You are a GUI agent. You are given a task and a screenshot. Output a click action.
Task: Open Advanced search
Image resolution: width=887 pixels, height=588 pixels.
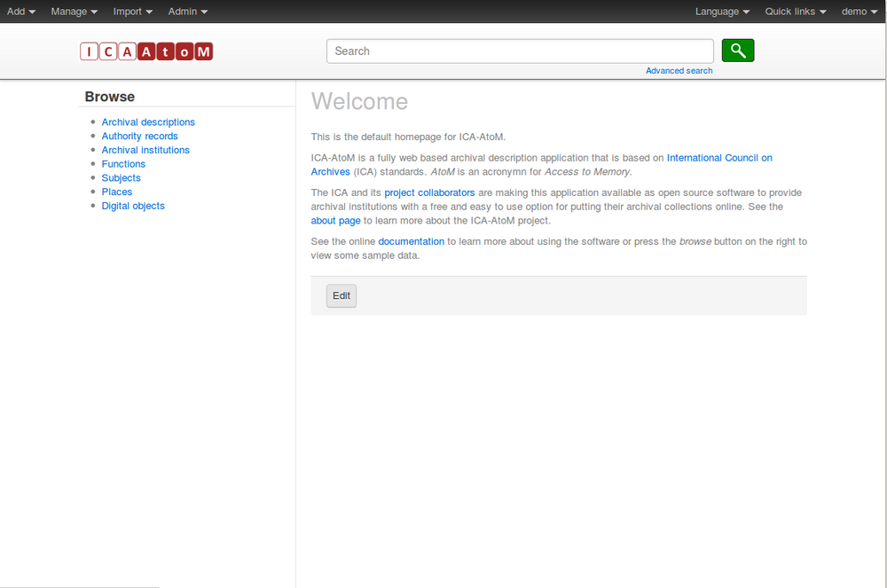(x=679, y=70)
